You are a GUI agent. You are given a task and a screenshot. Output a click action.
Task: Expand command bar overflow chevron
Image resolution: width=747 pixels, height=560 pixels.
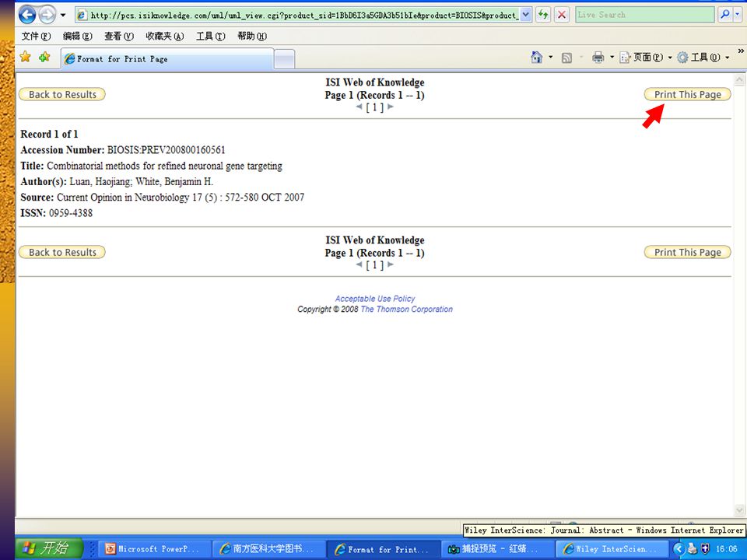(x=741, y=51)
